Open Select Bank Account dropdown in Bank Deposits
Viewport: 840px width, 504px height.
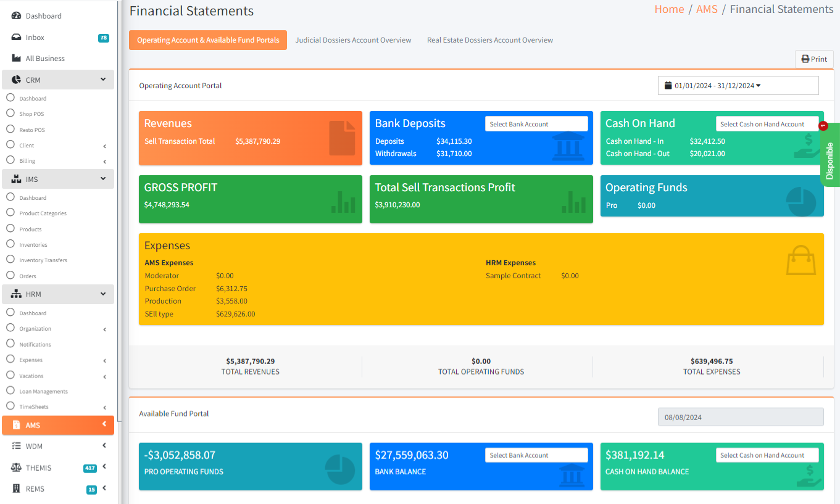click(536, 124)
